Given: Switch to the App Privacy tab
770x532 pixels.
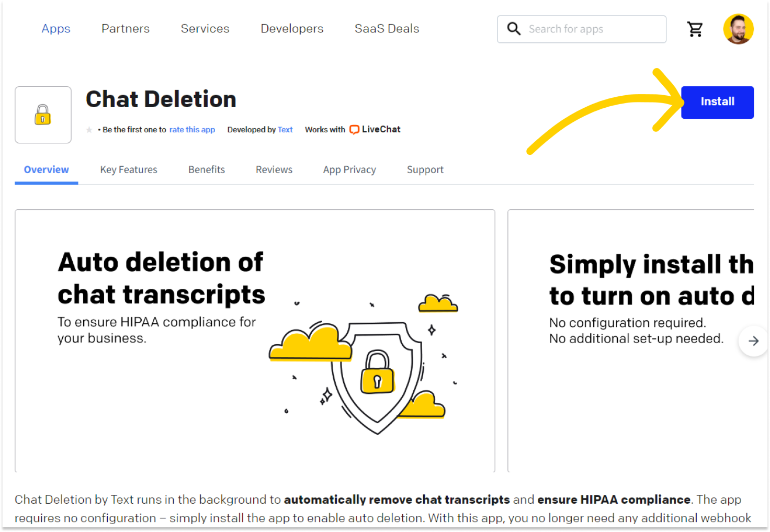Looking at the screenshot, I should coord(349,169).
